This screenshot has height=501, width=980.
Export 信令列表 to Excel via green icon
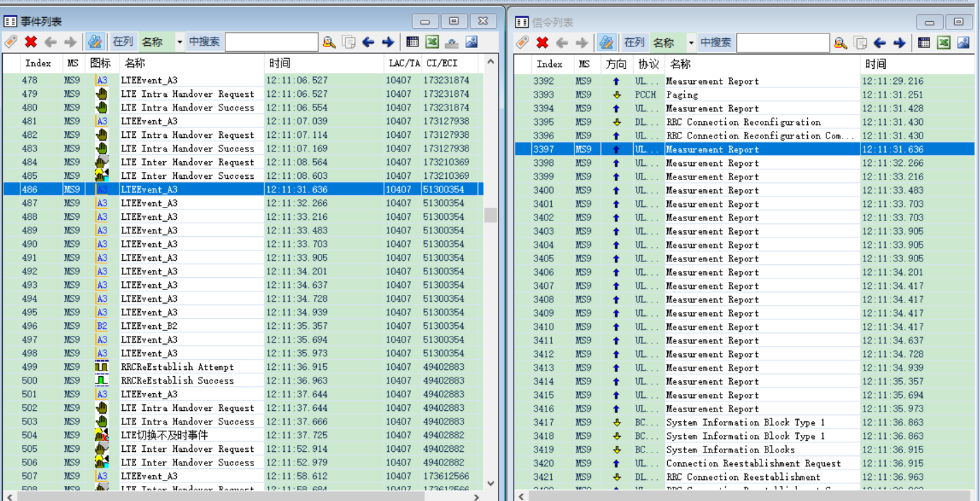click(944, 42)
